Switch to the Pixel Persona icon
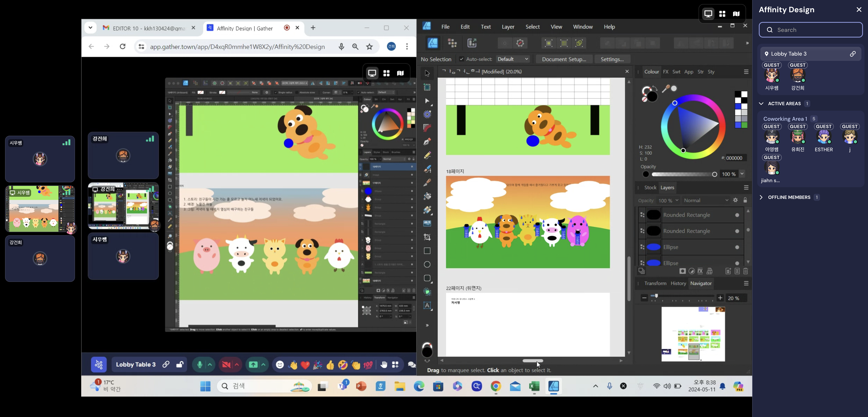The width and height of the screenshot is (868, 417). click(x=452, y=43)
